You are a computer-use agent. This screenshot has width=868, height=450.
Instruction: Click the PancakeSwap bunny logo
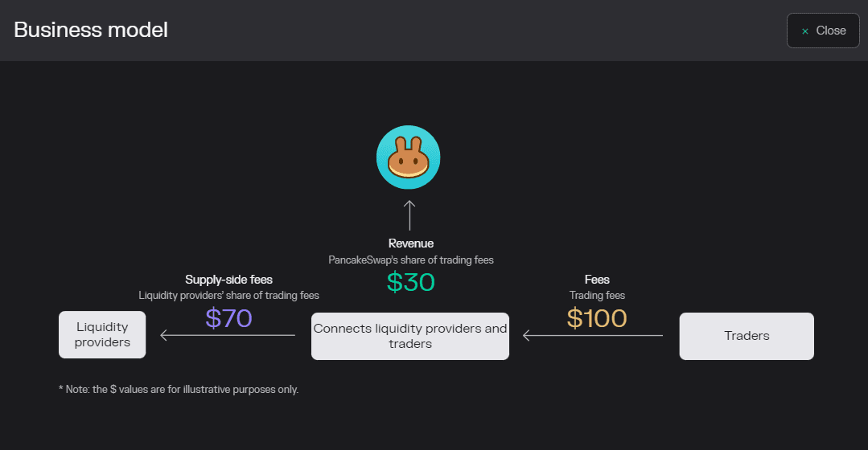[409, 157]
